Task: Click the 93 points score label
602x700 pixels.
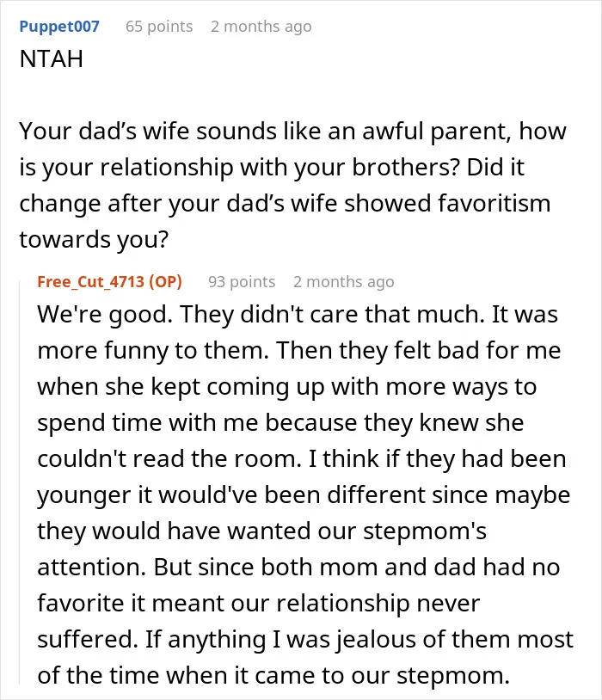Action: pyautogui.click(x=242, y=282)
